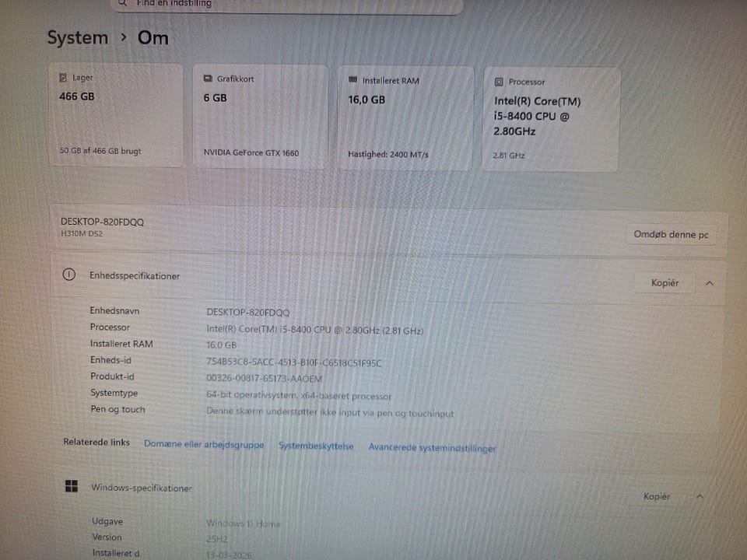
Task: Select the 'Hastighed: 2400 MT/s' text
Action: tap(388, 154)
